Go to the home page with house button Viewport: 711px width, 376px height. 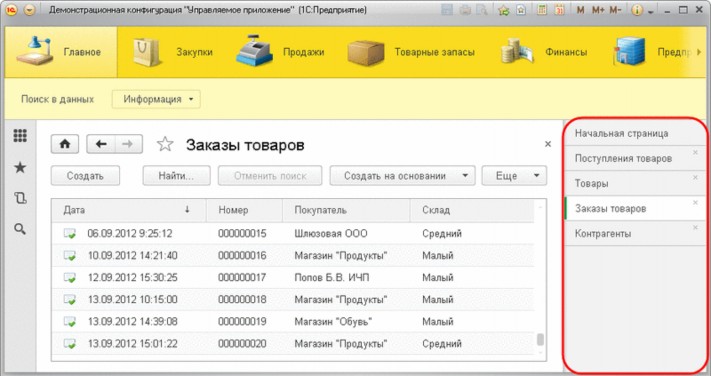(x=65, y=144)
